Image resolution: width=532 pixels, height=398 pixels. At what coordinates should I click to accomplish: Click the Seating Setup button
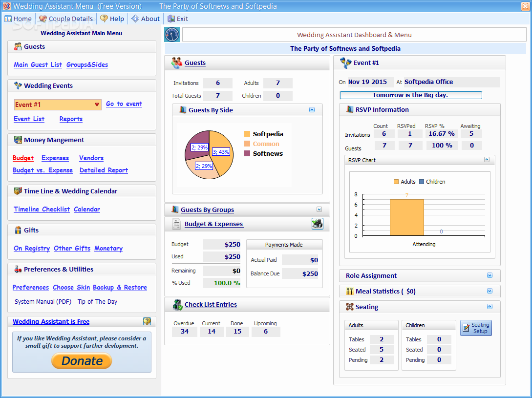476,328
